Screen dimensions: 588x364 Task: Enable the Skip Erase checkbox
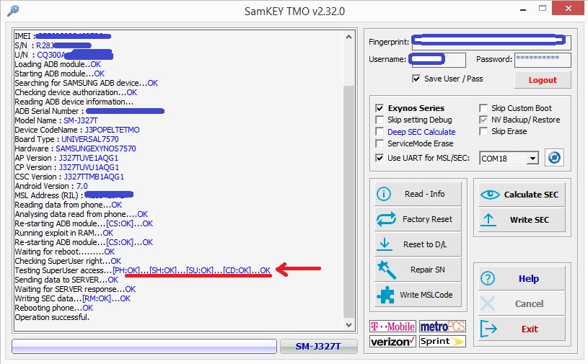pyautogui.click(x=483, y=131)
